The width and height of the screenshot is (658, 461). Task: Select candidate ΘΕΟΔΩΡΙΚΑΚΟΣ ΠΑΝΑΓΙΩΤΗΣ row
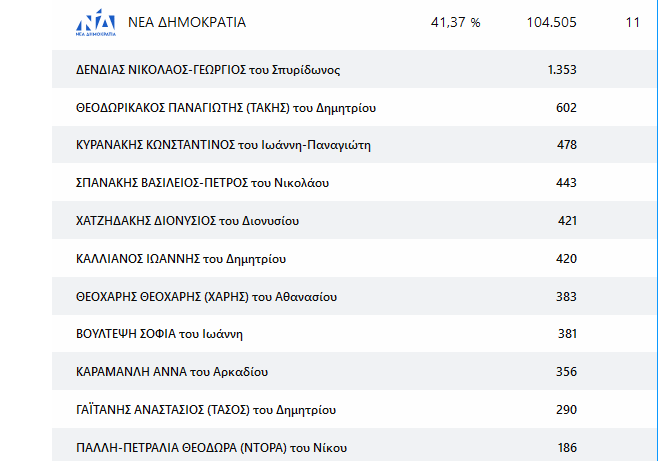pos(354,107)
